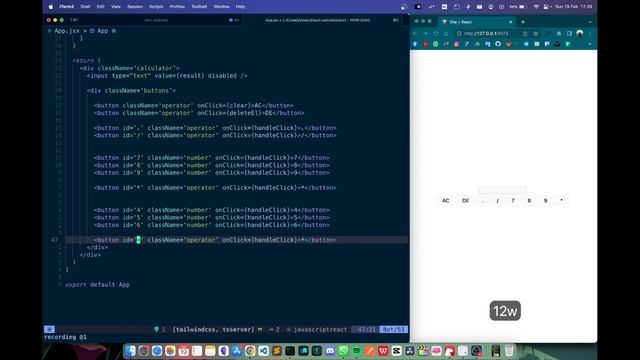Toggle the browser side panel

pyautogui.click(x=569, y=33)
